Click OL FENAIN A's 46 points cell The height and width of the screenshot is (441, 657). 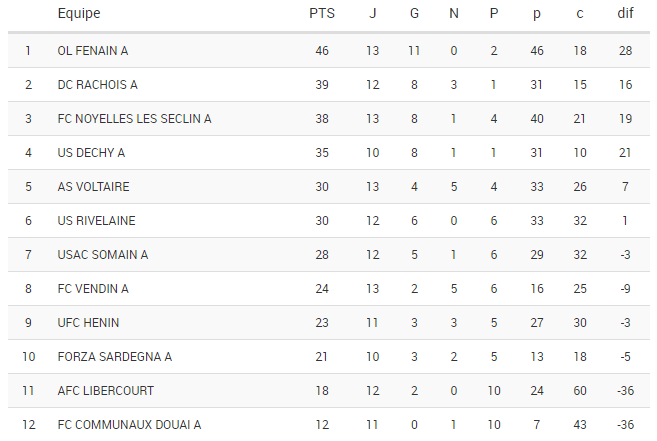[x=322, y=51]
